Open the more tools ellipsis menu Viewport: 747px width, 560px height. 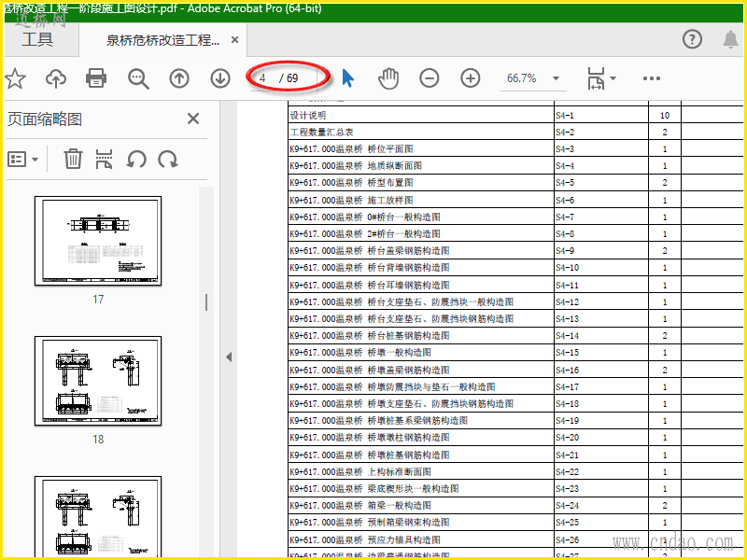pyautogui.click(x=651, y=78)
